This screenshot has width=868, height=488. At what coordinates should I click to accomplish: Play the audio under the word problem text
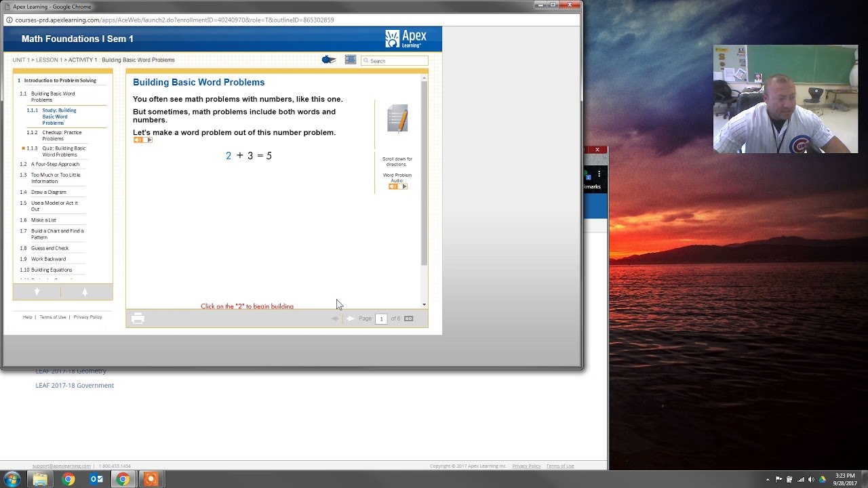point(142,140)
